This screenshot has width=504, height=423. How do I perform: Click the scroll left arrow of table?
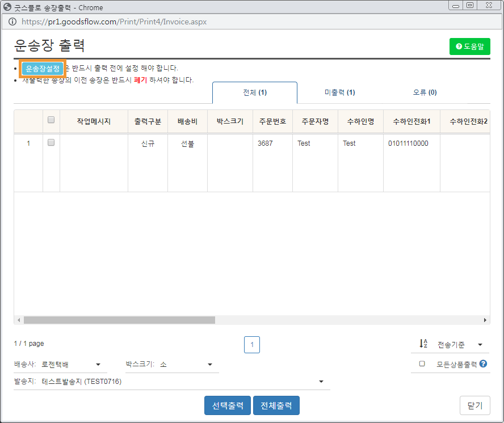click(19, 320)
